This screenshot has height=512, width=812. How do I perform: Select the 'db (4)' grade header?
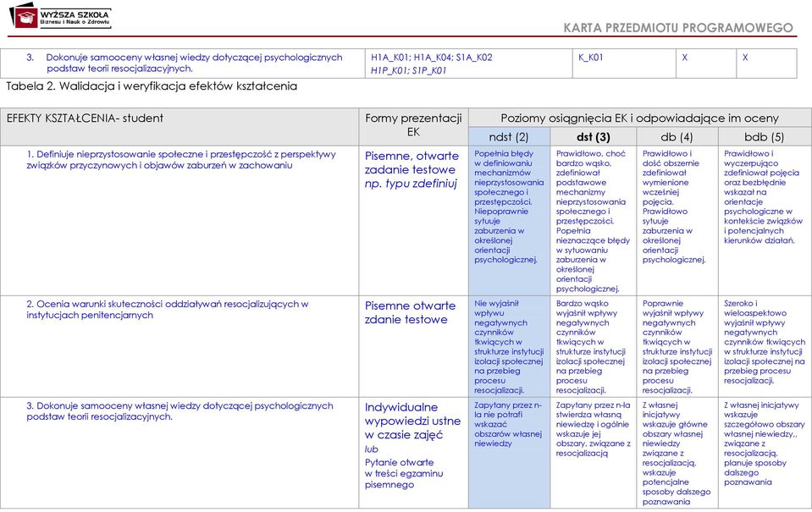pyautogui.click(x=677, y=136)
